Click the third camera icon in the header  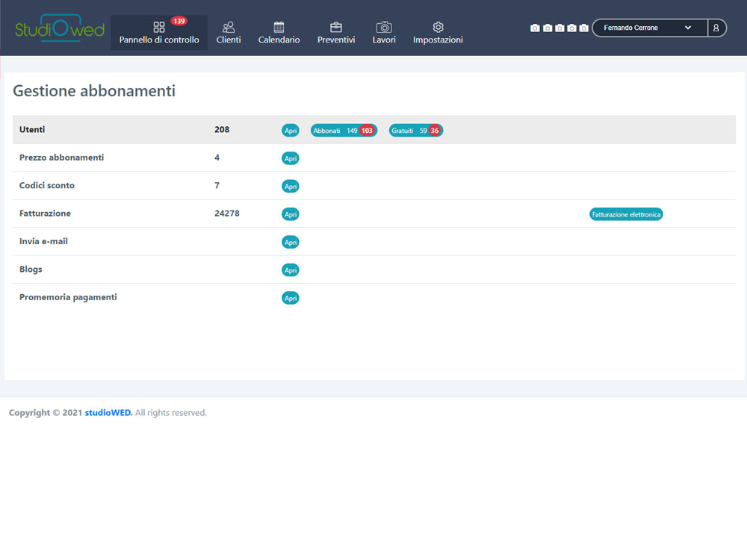[x=559, y=28]
